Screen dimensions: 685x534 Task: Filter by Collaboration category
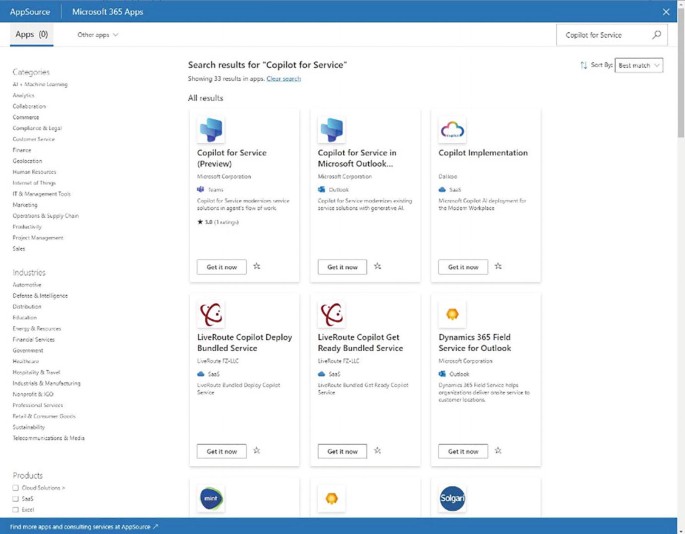29,106
